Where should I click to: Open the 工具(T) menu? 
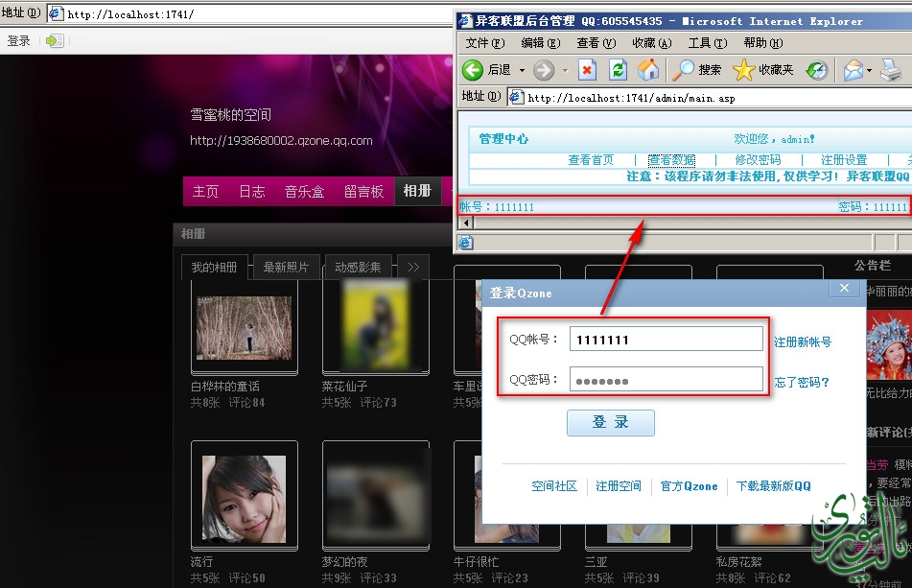point(708,43)
